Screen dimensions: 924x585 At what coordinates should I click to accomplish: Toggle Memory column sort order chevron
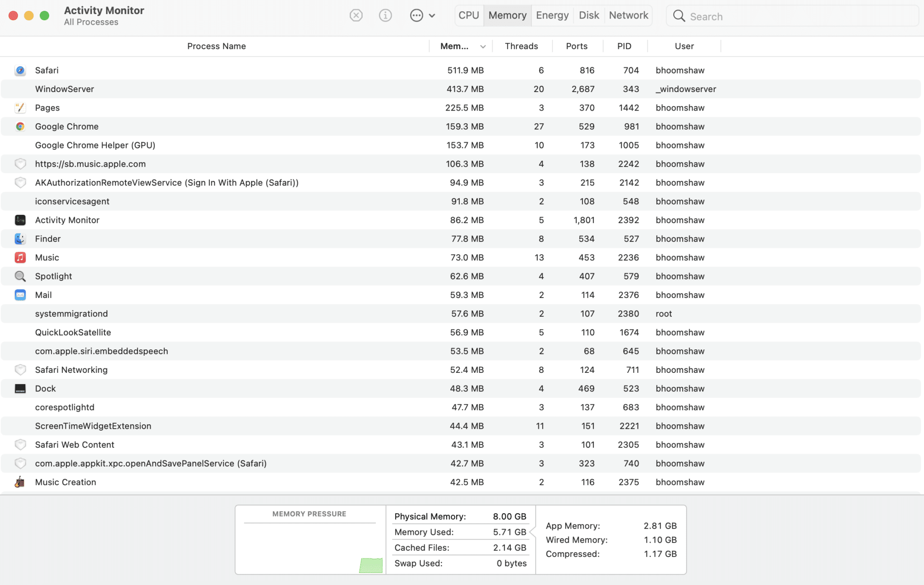tap(483, 46)
